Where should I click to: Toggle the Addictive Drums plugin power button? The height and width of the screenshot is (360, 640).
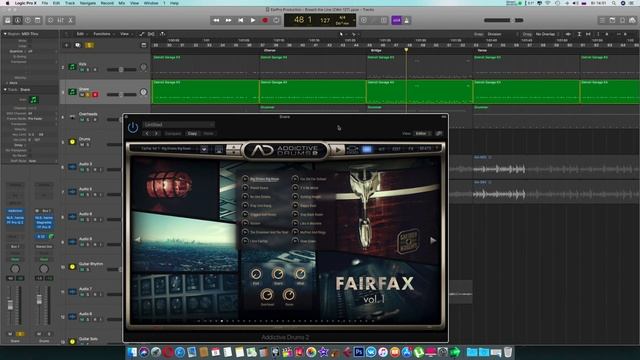(x=133, y=127)
